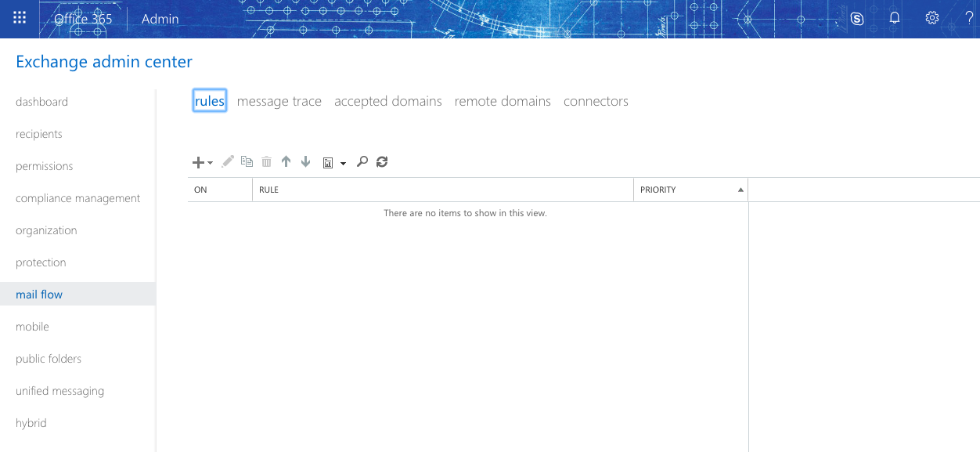Screen dimensions: 980x452
Task: Click the generate report icon
Action: (x=328, y=162)
